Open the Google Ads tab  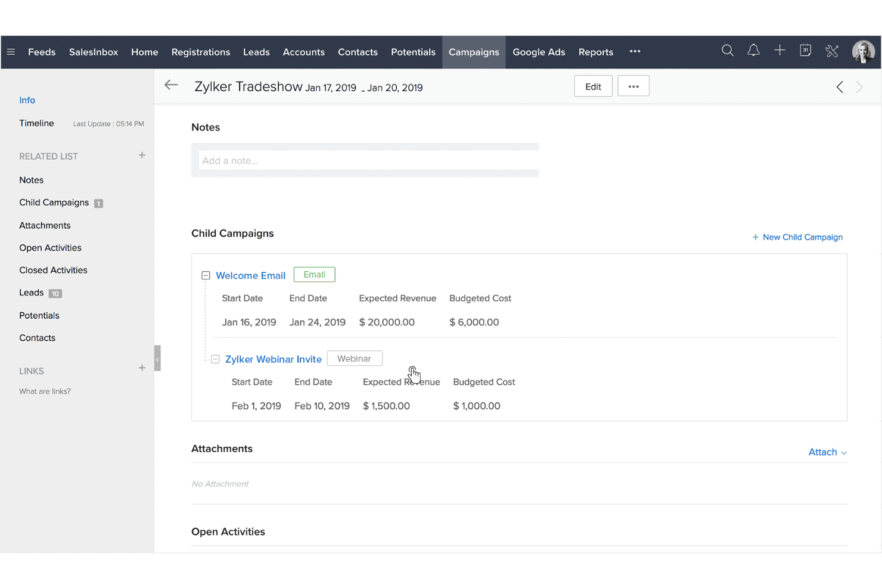pos(539,52)
